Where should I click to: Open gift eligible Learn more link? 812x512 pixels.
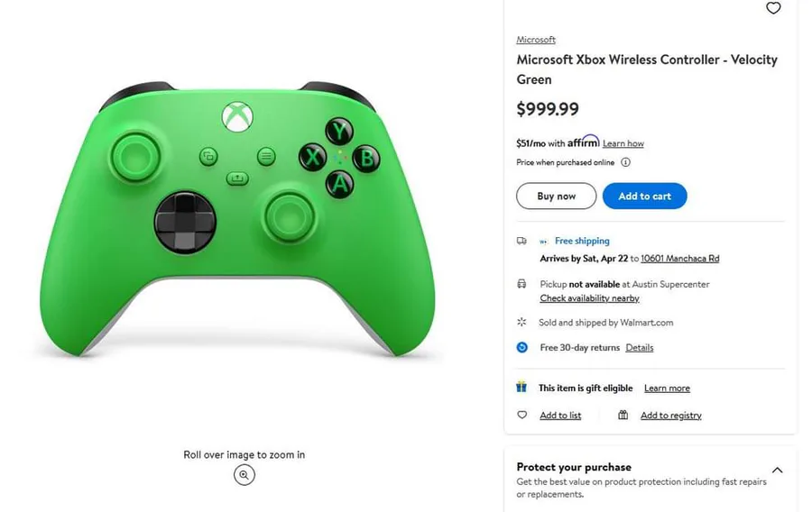click(667, 389)
